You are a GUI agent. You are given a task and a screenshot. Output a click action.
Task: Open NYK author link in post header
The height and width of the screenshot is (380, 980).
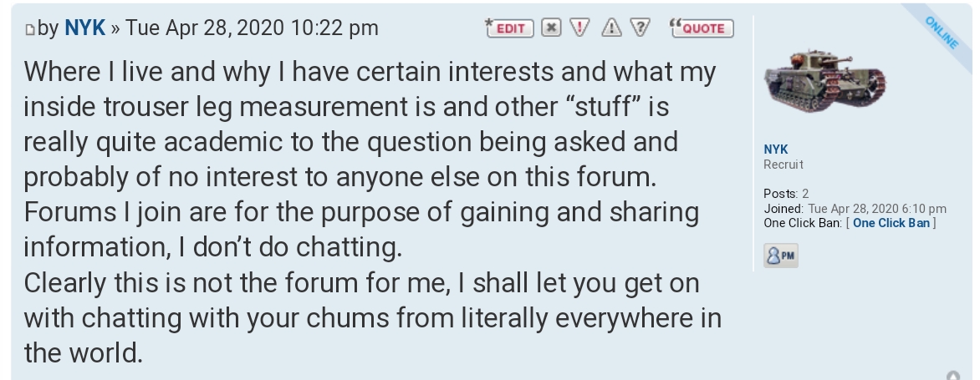pos(85,28)
